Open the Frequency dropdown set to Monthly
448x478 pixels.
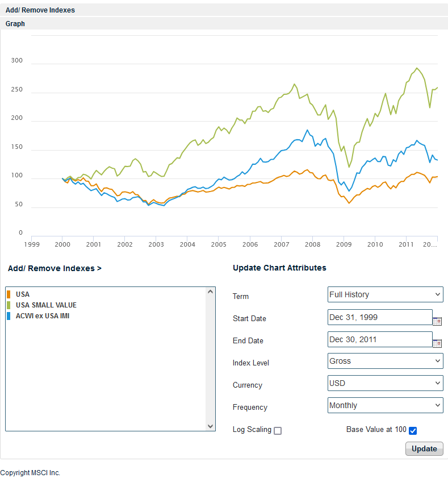pos(385,405)
